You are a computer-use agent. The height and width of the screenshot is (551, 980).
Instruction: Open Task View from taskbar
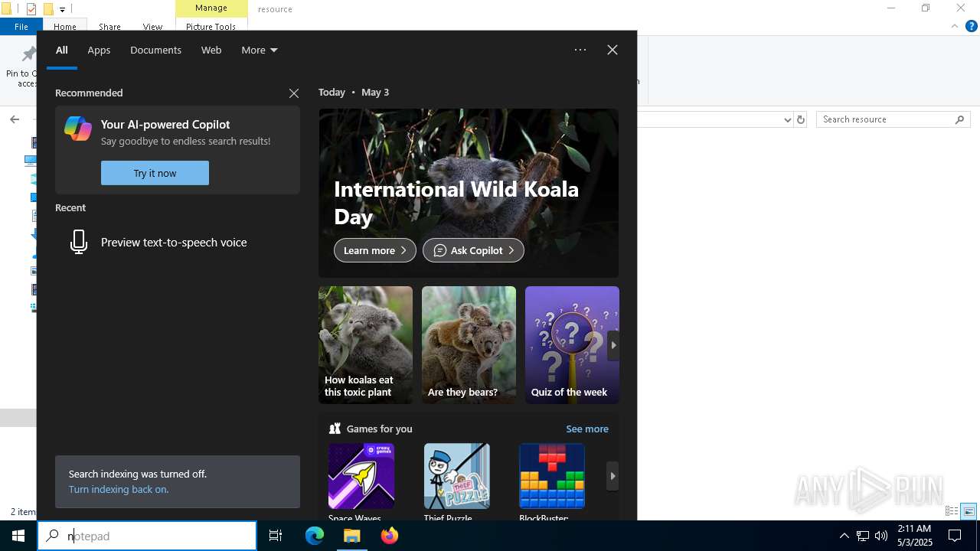[276, 536]
